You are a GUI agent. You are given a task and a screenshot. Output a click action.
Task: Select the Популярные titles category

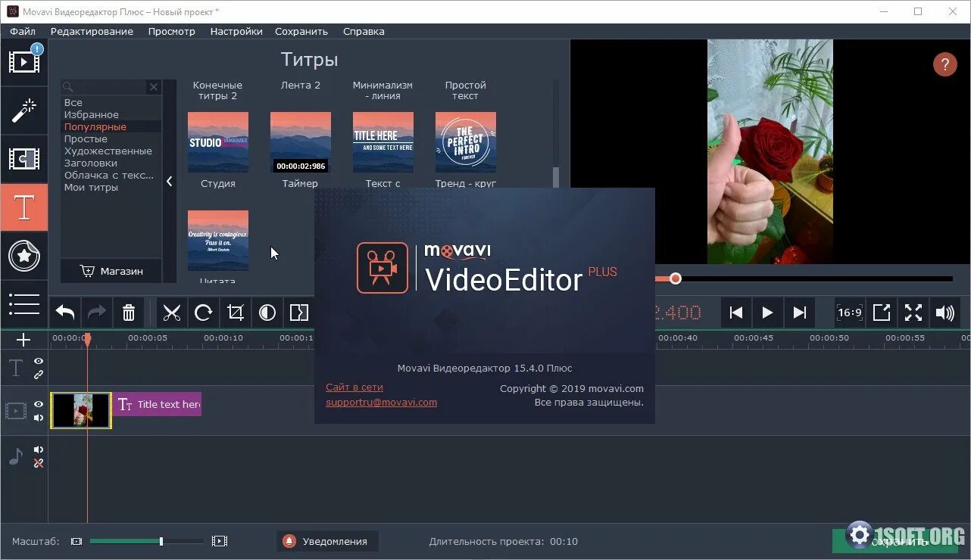click(111, 126)
